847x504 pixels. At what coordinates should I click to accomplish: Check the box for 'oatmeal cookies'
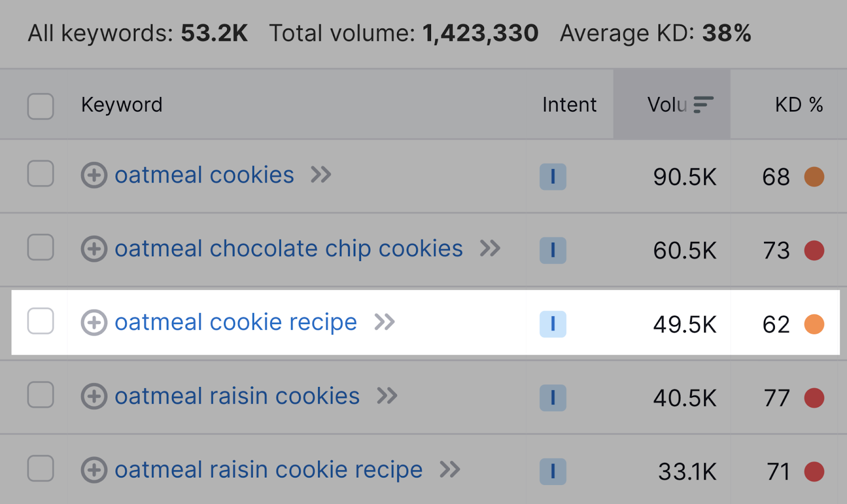[41, 174]
